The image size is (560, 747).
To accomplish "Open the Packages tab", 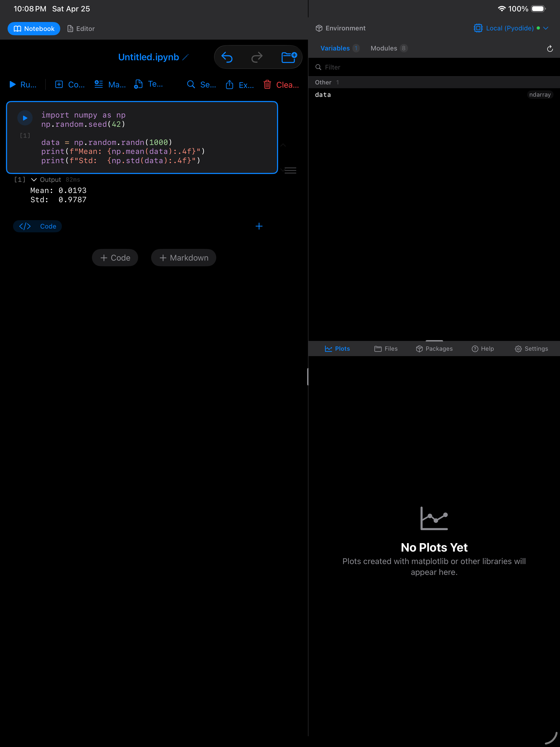I will (434, 349).
